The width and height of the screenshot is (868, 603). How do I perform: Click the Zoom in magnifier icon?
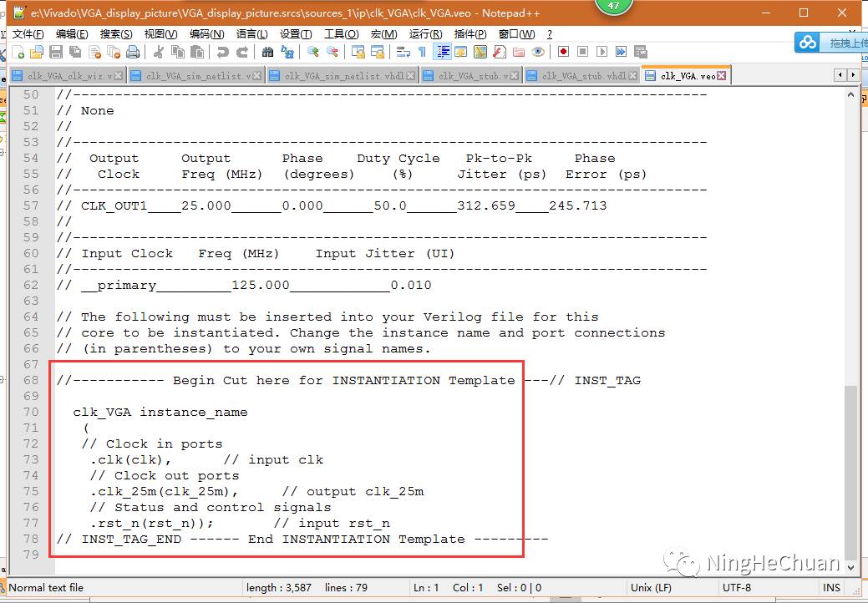(313, 52)
